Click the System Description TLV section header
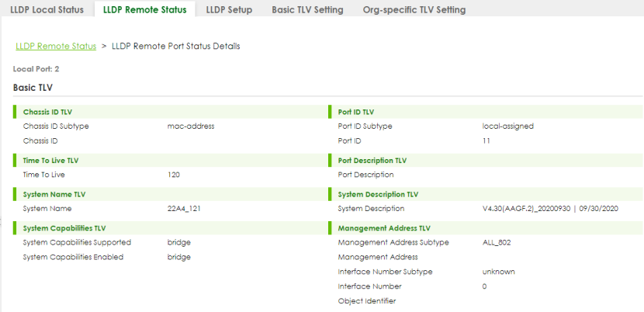 coord(378,194)
